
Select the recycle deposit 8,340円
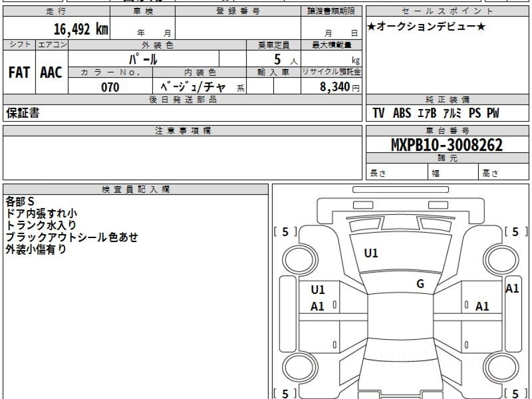340,87
